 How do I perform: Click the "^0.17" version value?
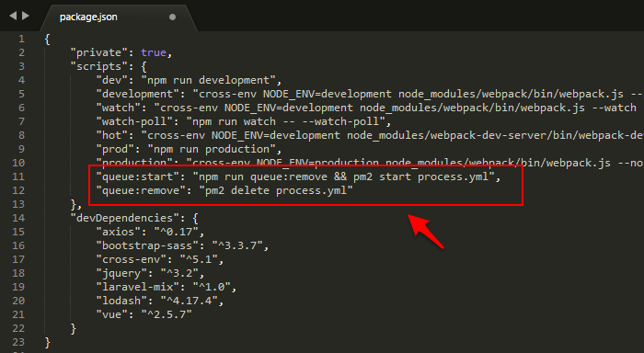[x=177, y=232]
